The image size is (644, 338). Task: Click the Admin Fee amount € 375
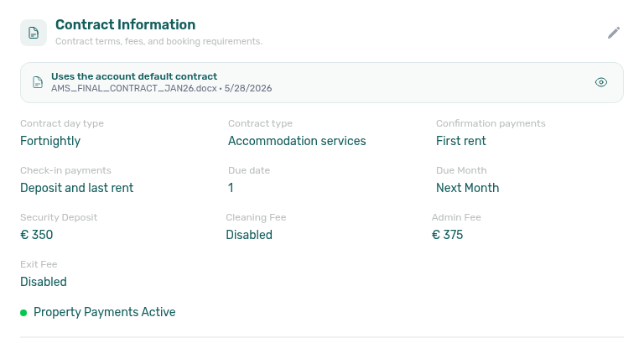point(447,235)
